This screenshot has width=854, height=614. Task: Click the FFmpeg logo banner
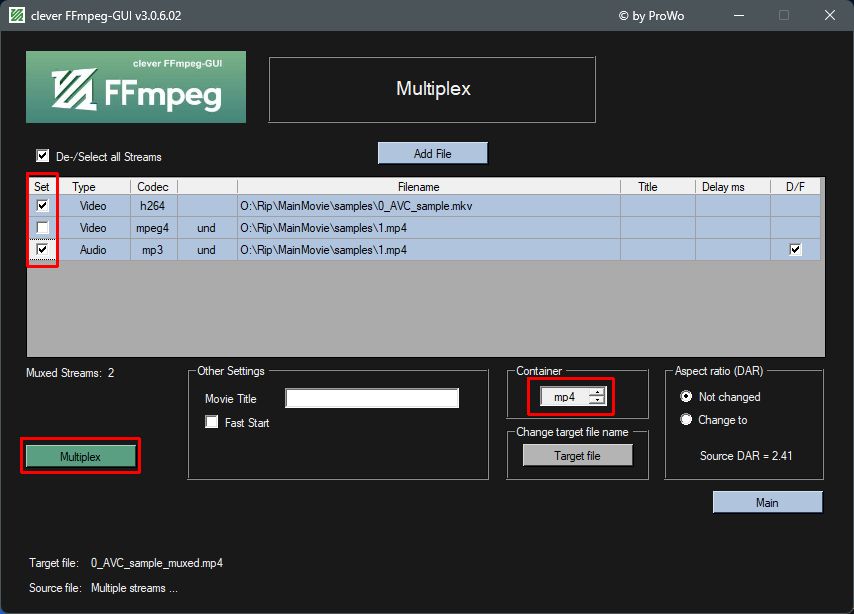[x=136, y=87]
